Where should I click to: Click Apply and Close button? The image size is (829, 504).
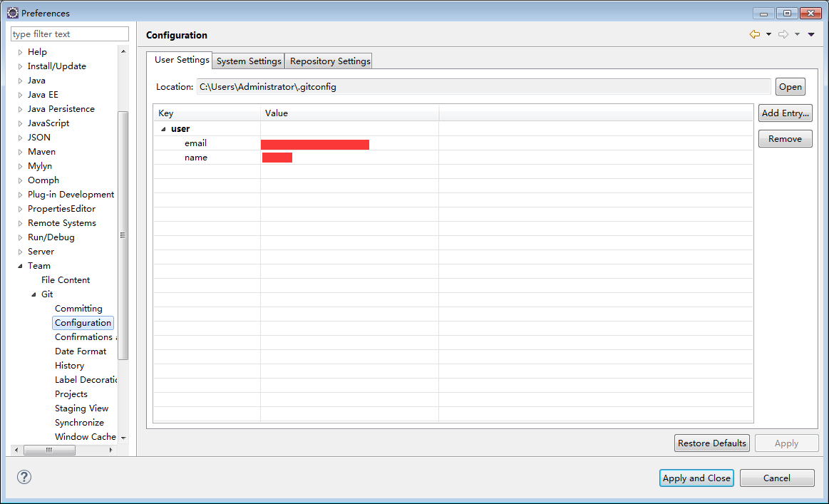[x=696, y=478]
